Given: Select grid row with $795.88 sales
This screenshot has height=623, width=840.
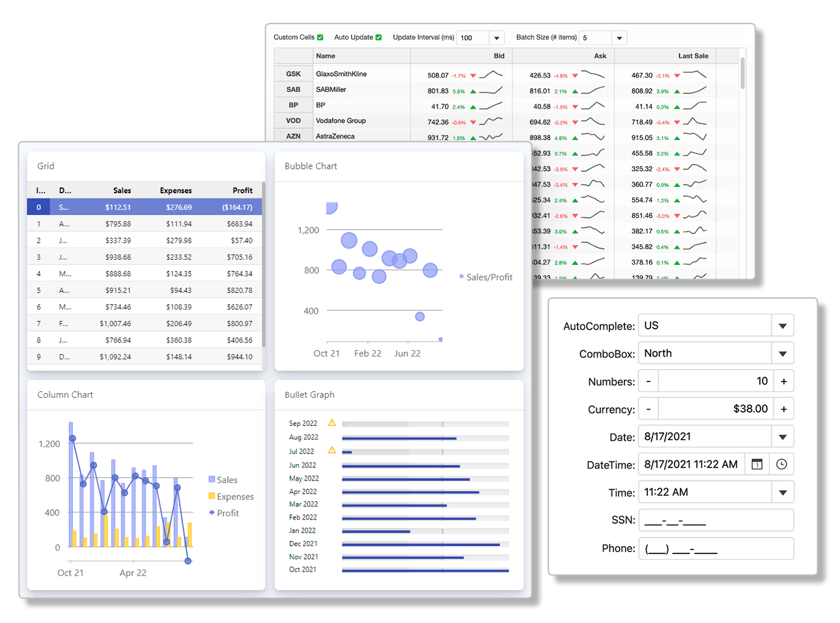Looking at the screenshot, I should pos(145,224).
